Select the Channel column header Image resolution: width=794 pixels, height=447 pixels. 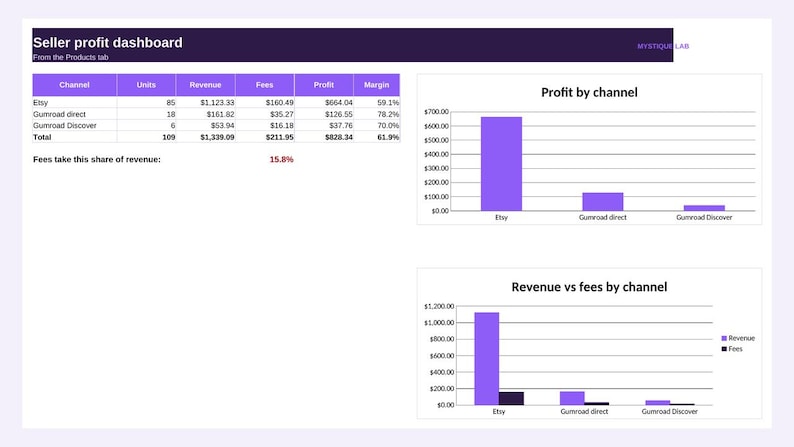tap(74, 85)
